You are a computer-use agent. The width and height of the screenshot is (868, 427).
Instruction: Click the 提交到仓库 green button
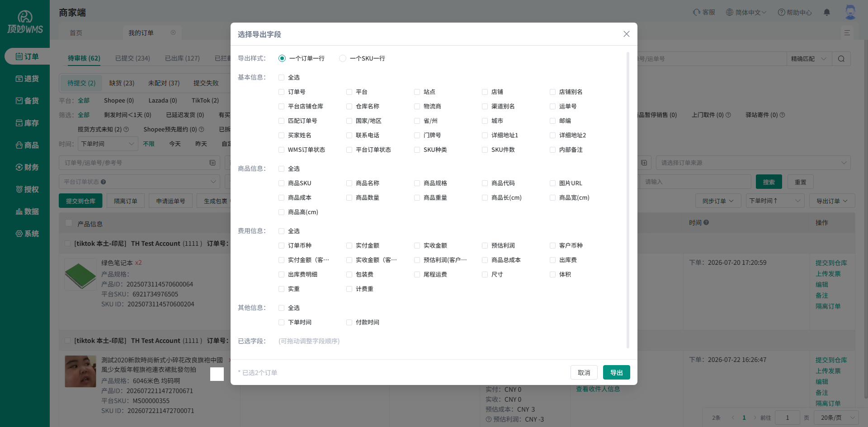pyautogui.click(x=80, y=201)
